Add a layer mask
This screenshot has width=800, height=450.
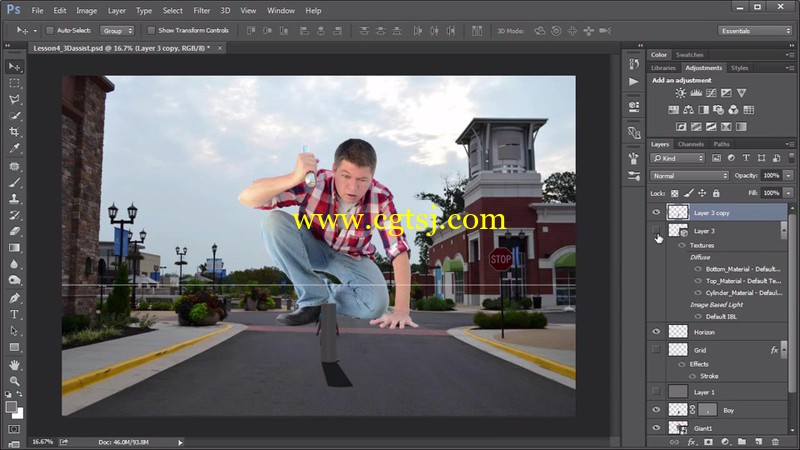pos(708,442)
